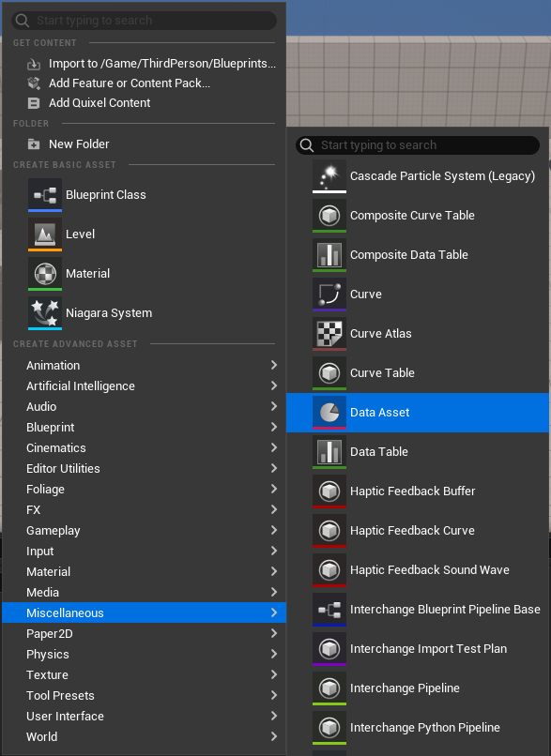Click the Add Feature or Content Pack icon

point(34,83)
